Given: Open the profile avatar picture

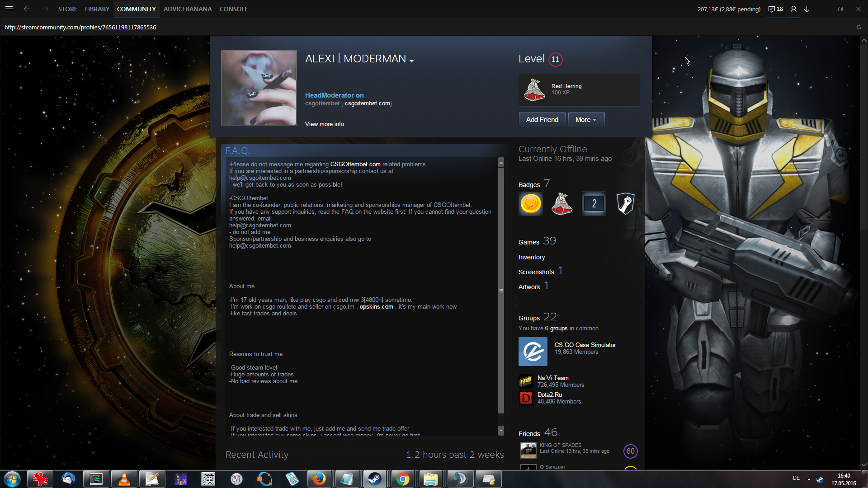Looking at the screenshot, I should (x=259, y=88).
